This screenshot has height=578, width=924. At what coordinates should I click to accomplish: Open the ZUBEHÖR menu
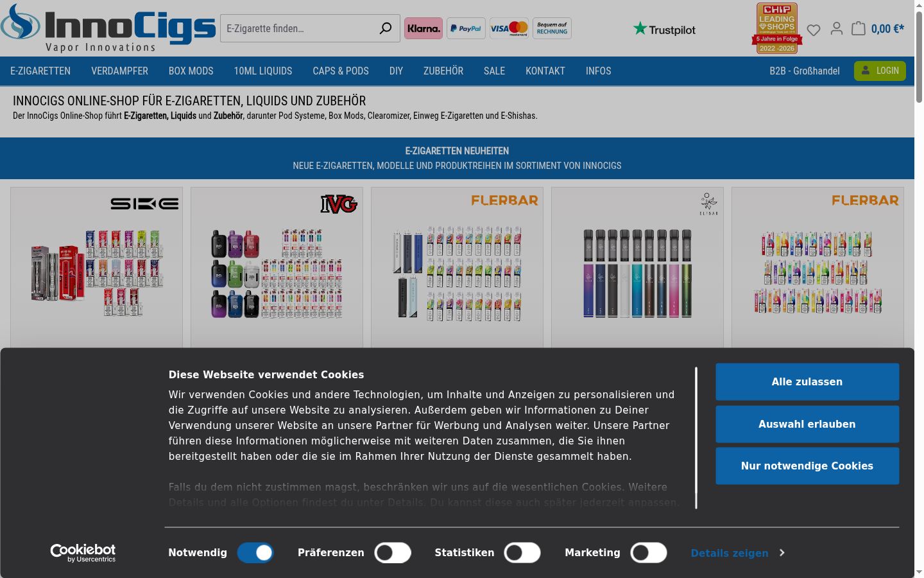click(x=443, y=71)
